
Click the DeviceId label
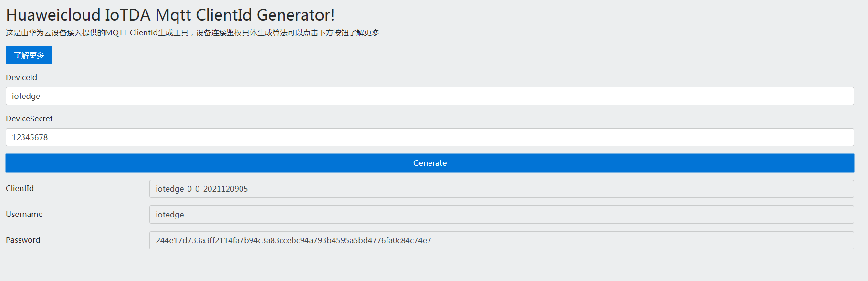pyautogui.click(x=21, y=77)
